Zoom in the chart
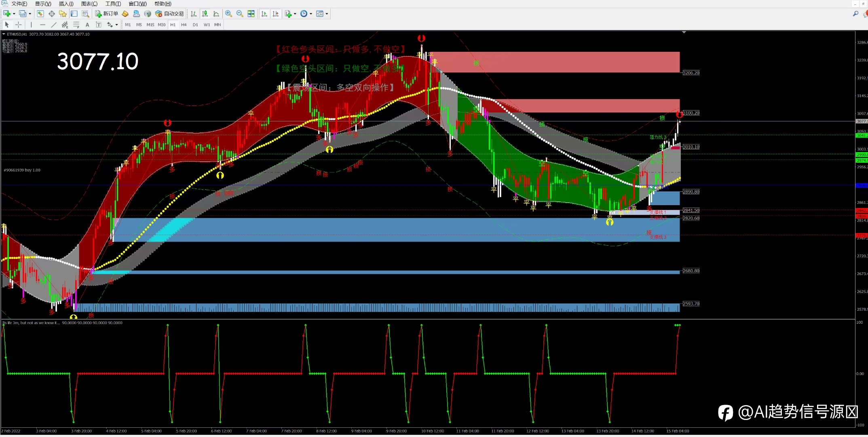This screenshot has width=868, height=437. (228, 14)
